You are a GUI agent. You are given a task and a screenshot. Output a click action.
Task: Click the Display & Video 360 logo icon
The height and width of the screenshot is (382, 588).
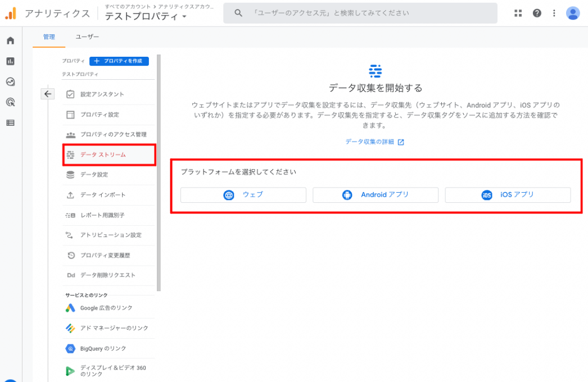pos(70,371)
